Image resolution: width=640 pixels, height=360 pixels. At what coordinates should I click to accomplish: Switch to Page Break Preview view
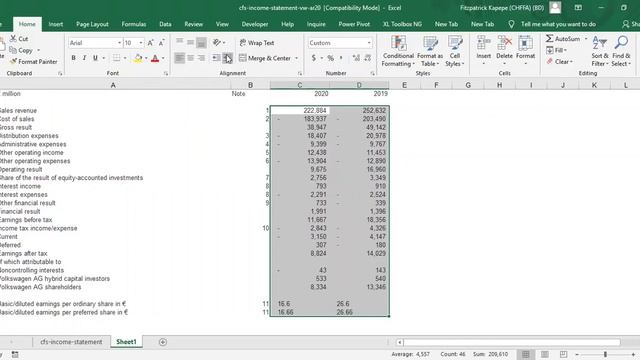point(563,354)
